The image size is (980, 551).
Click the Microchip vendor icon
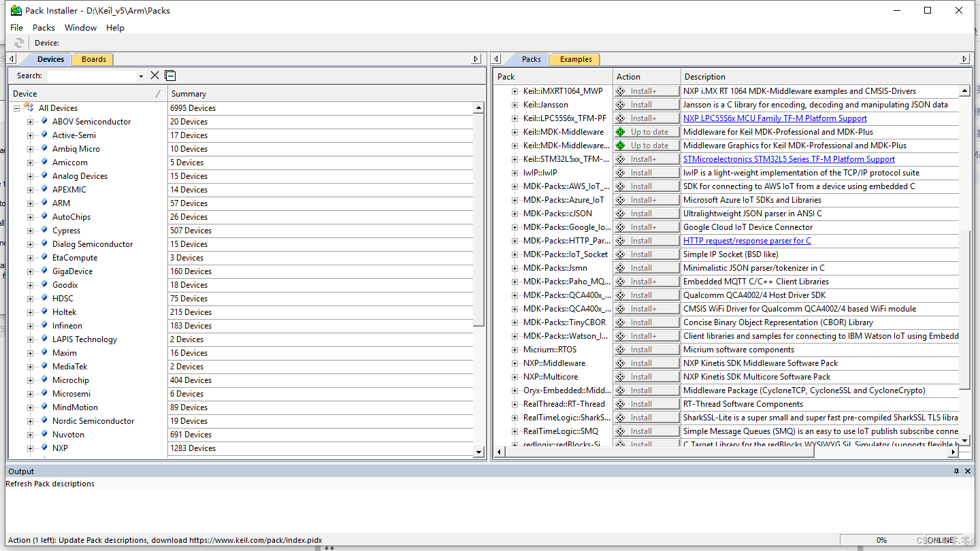pyautogui.click(x=45, y=380)
